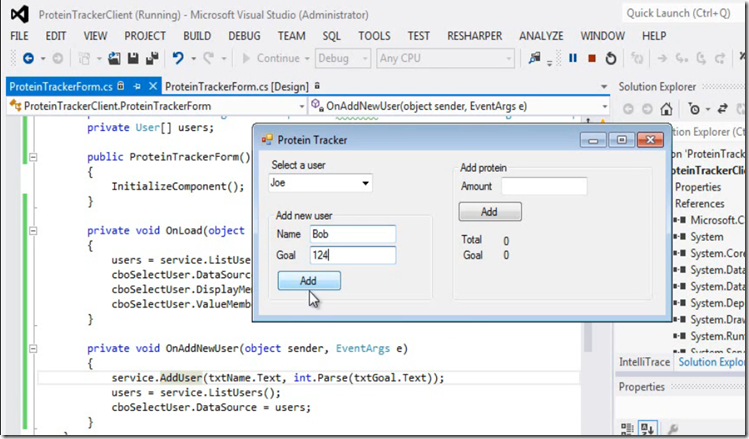The height and width of the screenshot is (439, 749).
Task: Pause the debugger with Break All
Action: click(x=573, y=58)
